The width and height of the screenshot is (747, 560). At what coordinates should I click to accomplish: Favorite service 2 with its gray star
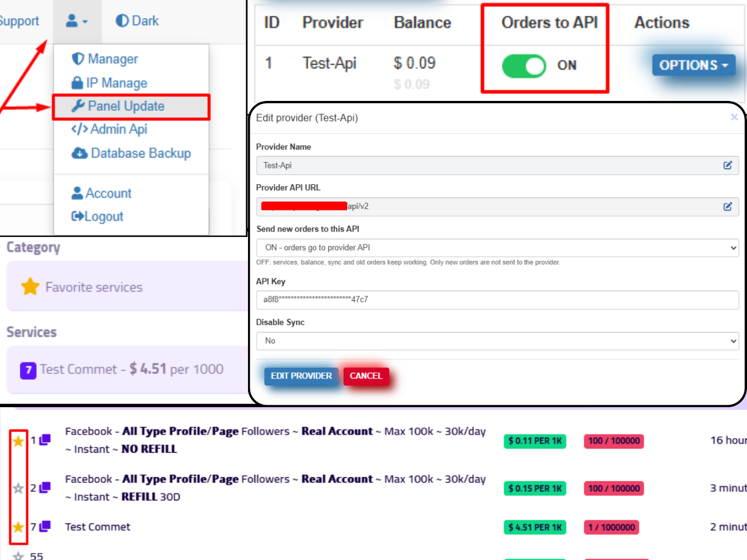click(x=19, y=488)
